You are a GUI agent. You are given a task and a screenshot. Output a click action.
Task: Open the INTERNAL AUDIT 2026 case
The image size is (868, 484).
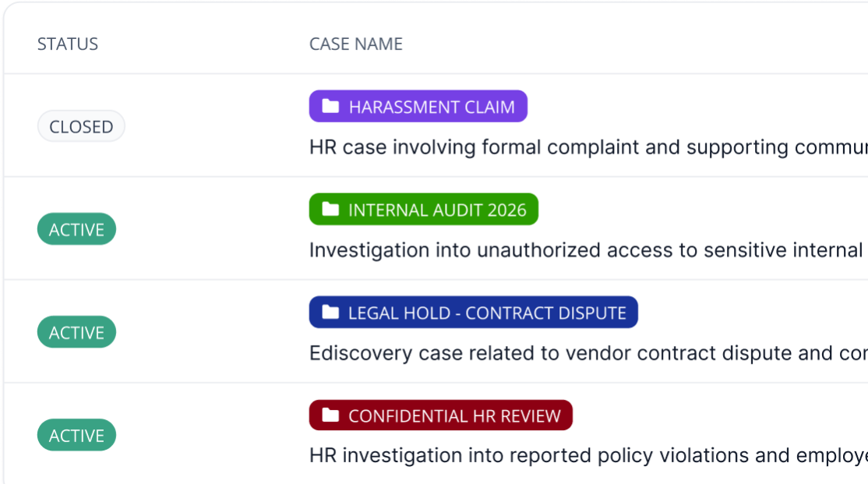point(424,210)
